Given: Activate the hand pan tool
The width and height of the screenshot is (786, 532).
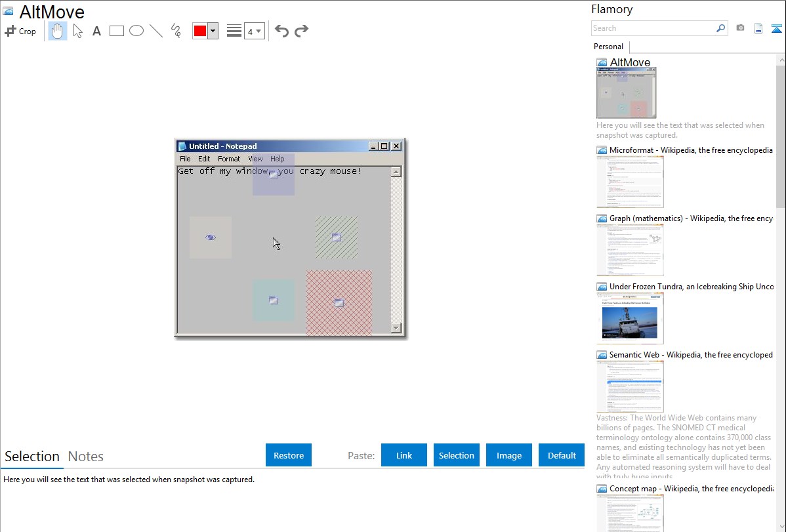Looking at the screenshot, I should point(57,31).
